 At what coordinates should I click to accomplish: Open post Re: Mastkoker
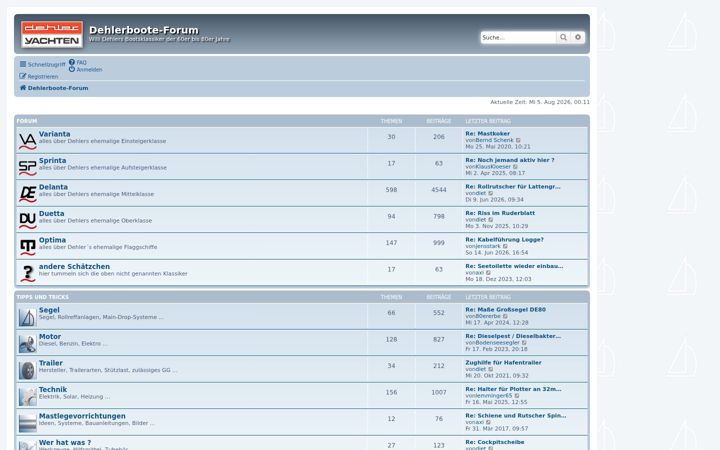click(488, 134)
